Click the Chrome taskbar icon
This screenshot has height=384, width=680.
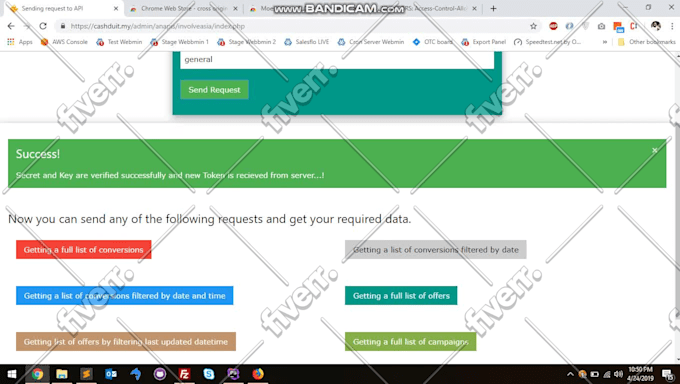[x=37, y=374]
